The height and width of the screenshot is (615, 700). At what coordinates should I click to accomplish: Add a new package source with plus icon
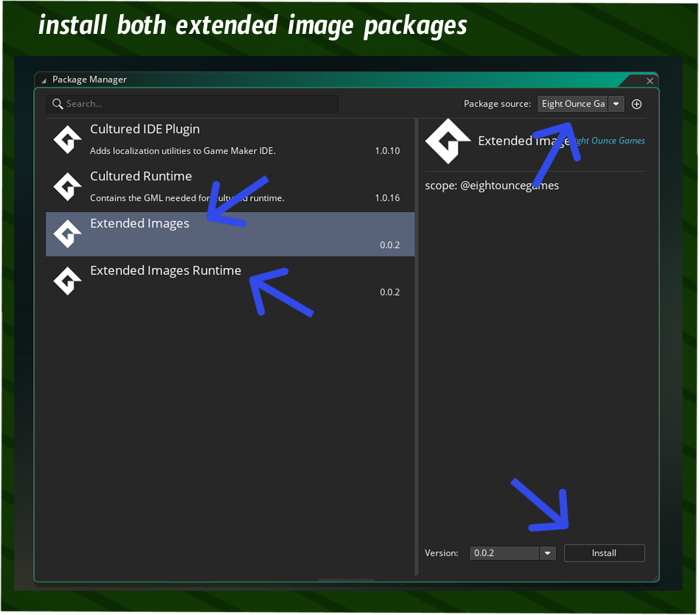coord(637,104)
